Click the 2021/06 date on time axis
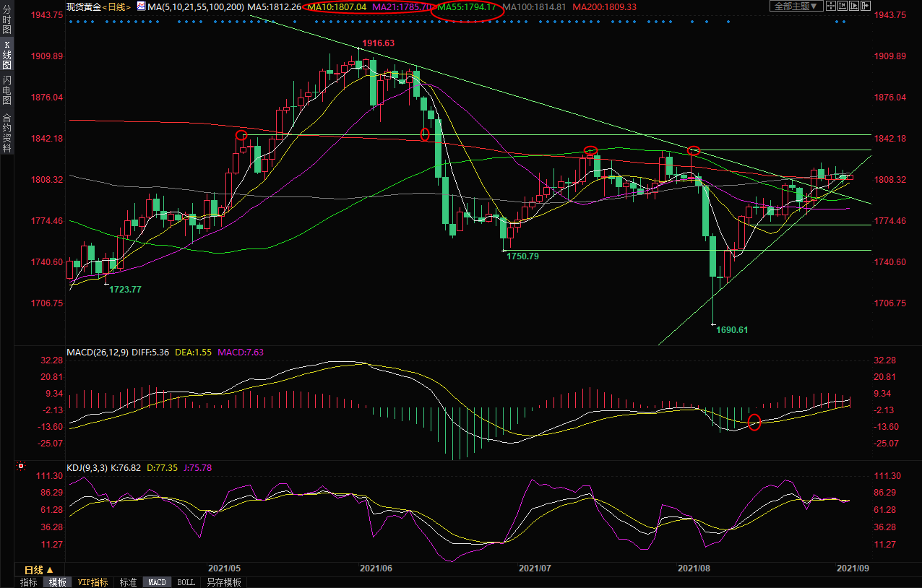This screenshot has height=588, width=922. pyautogui.click(x=376, y=568)
